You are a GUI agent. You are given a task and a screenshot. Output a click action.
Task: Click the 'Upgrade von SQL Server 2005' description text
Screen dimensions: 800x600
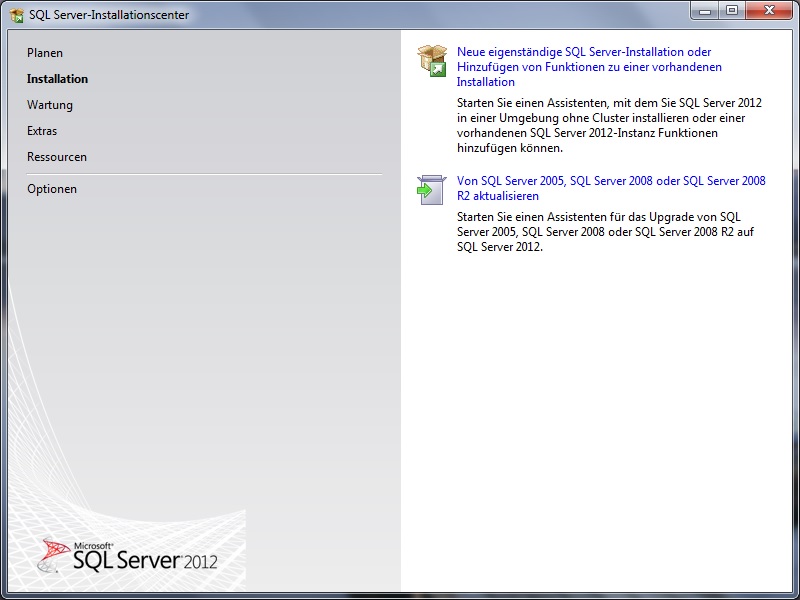click(606, 232)
